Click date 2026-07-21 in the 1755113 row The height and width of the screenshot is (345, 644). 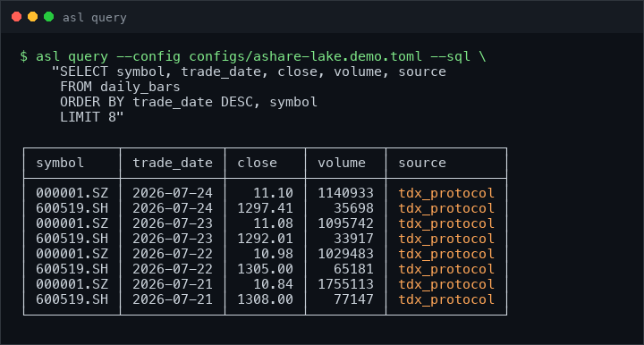[x=173, y=284]
